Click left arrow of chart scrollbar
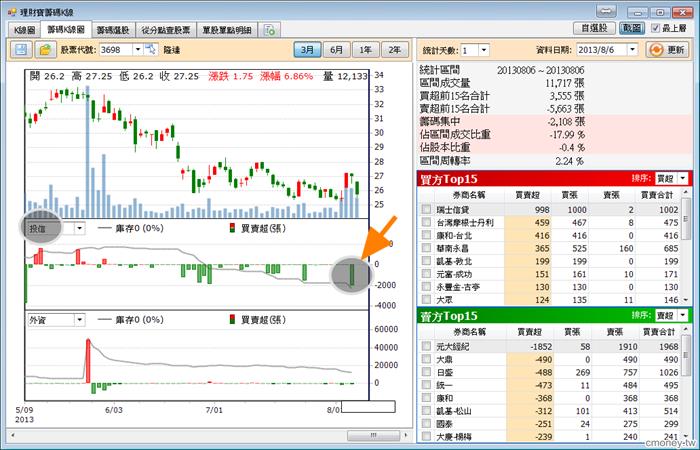This screenshot has height=450, width=700. pos(13,435)
